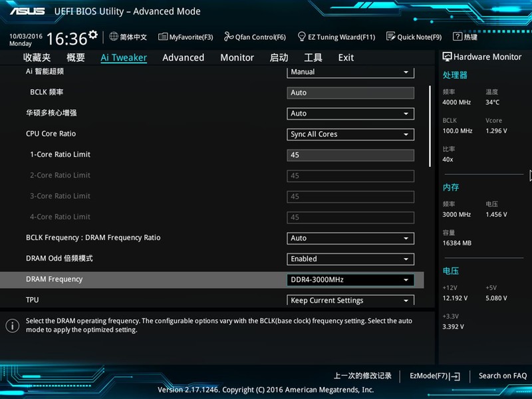Click the 3.392 V reading

tap(453, 327)
